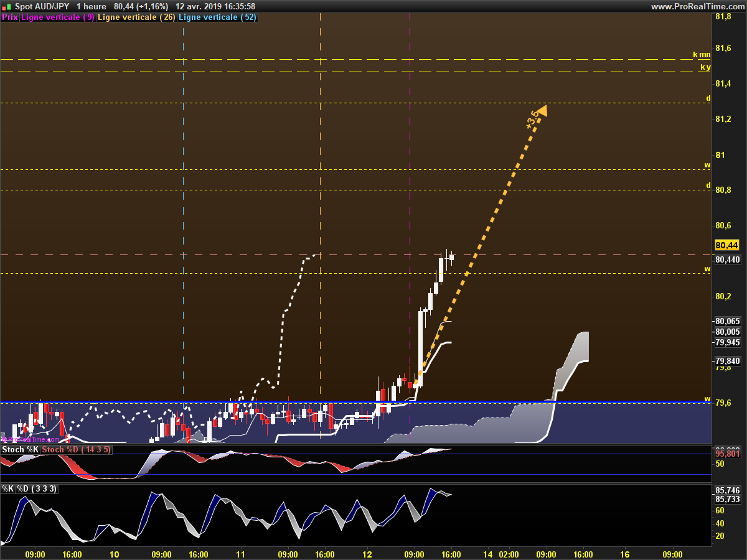Open the 'Stoch %K' indicator label
Screen dimensions: 747x560
21,449
